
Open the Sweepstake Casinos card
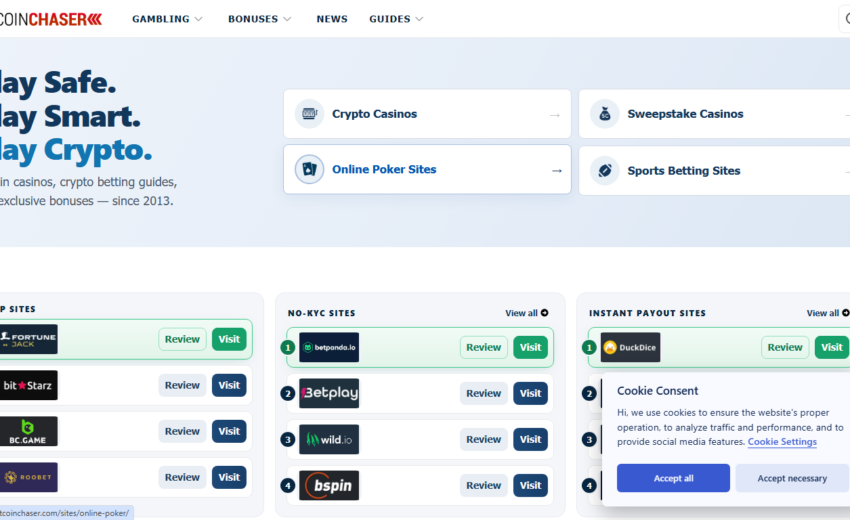[x=714, y=114]
